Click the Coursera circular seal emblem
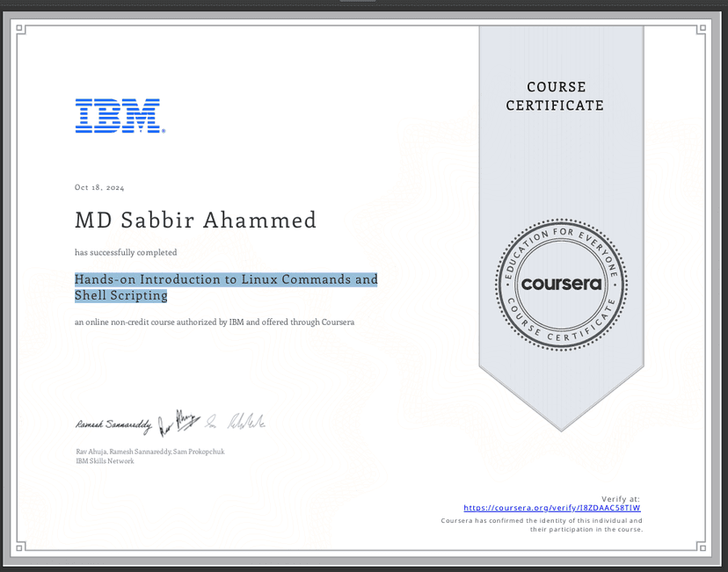Screen dimensions: 728x572 coord(561,285)
